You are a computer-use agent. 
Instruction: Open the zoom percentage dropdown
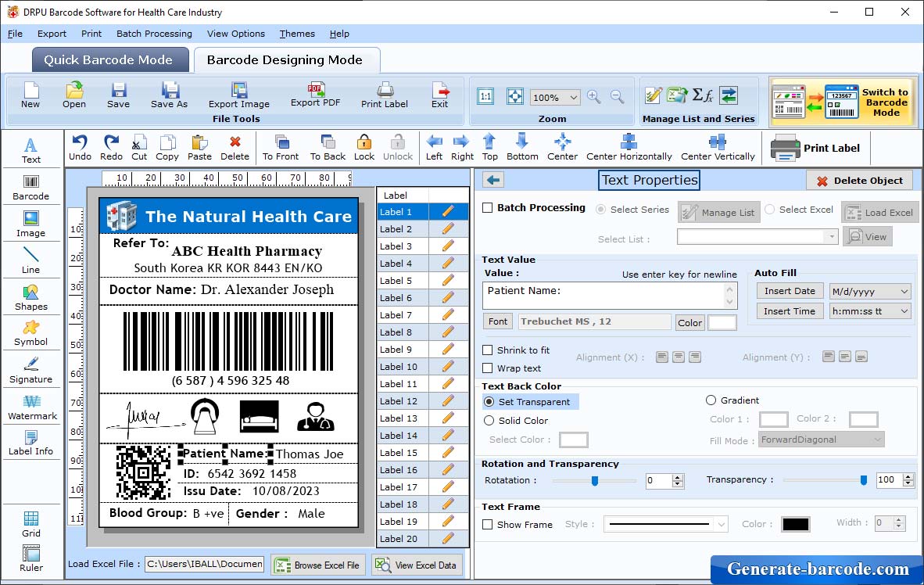573,97
